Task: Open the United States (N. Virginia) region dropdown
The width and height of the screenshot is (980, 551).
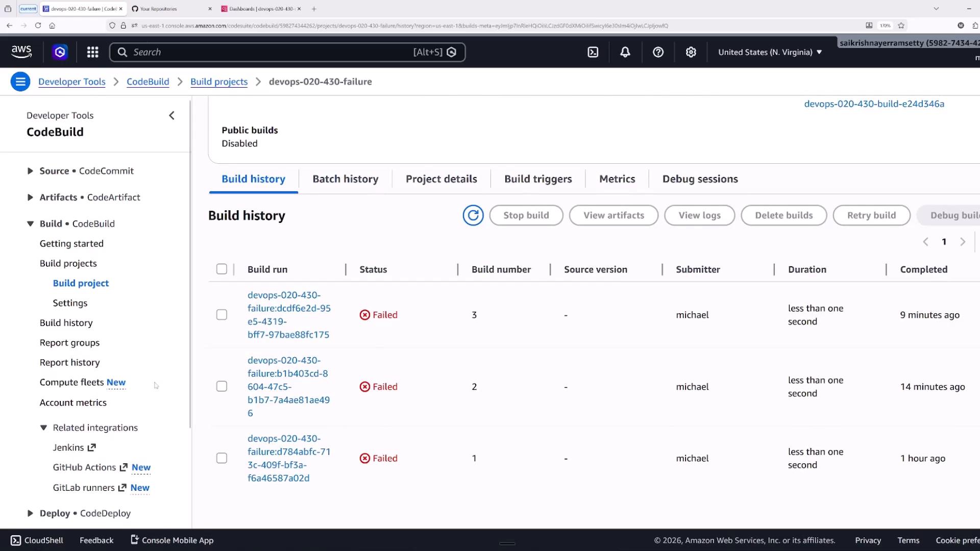Action: (770, 52)
